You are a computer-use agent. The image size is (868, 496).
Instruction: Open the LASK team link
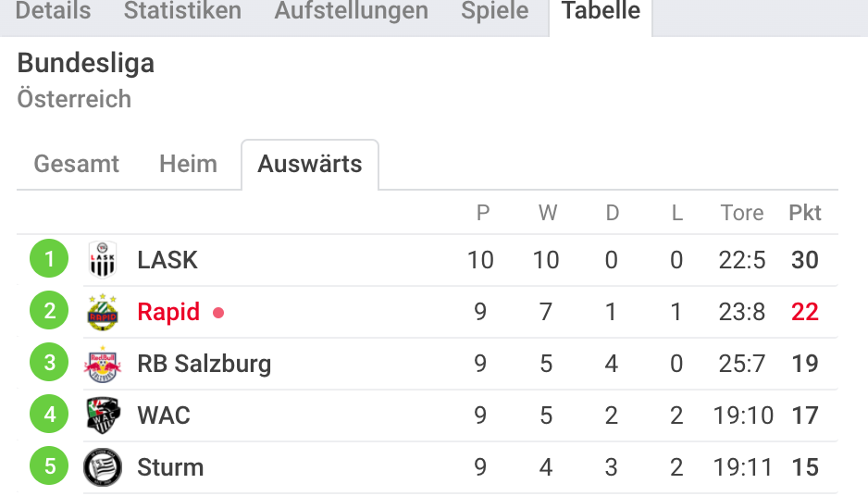[167, 260]
